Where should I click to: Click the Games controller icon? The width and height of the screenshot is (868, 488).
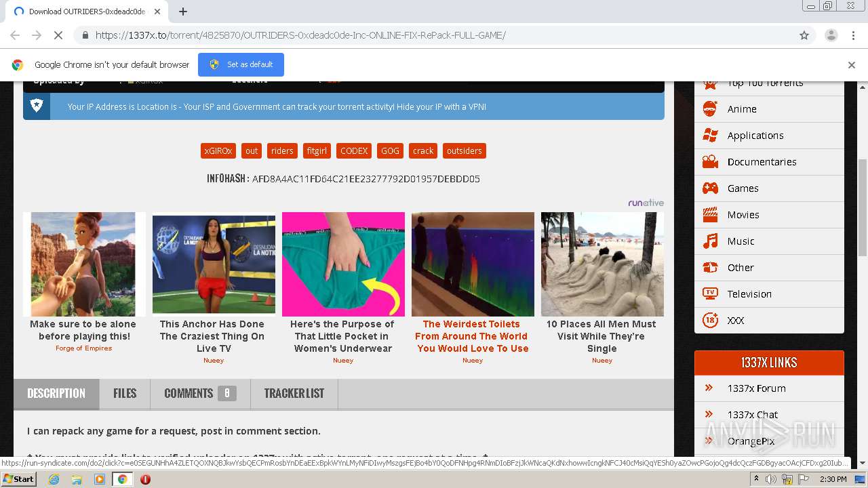point(710,188)
